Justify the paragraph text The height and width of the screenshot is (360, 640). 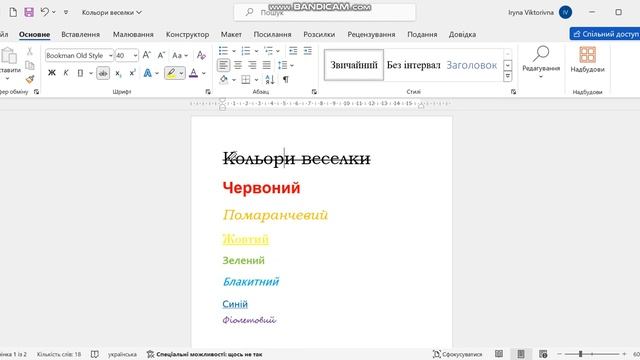[x=267, y=65]
